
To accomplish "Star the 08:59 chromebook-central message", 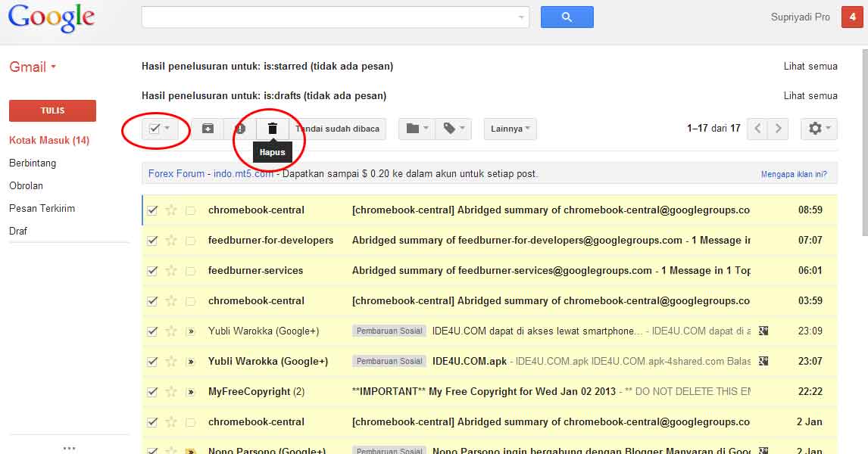I will pyautogui.click(x=171, y=210).
